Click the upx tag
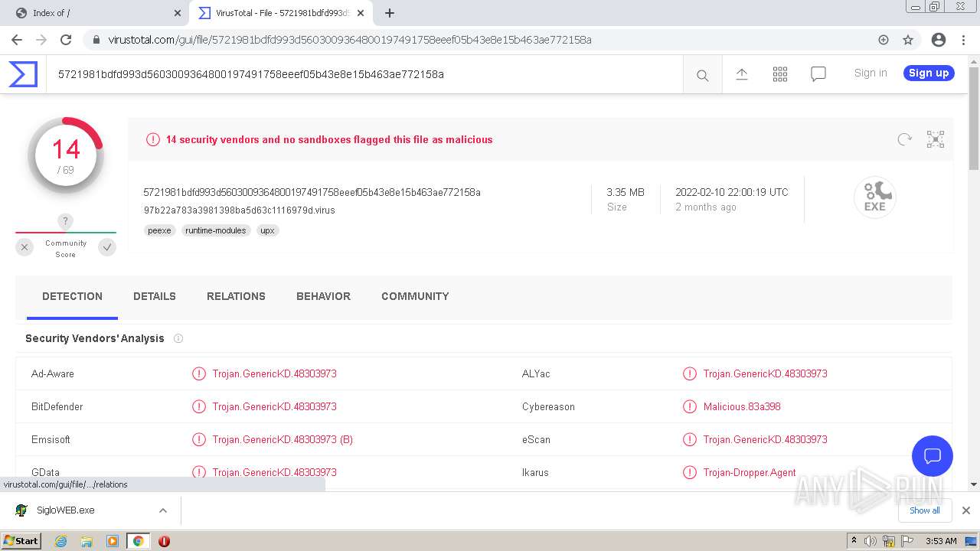The height and width of the screenshot is (551, 980). 267,230
